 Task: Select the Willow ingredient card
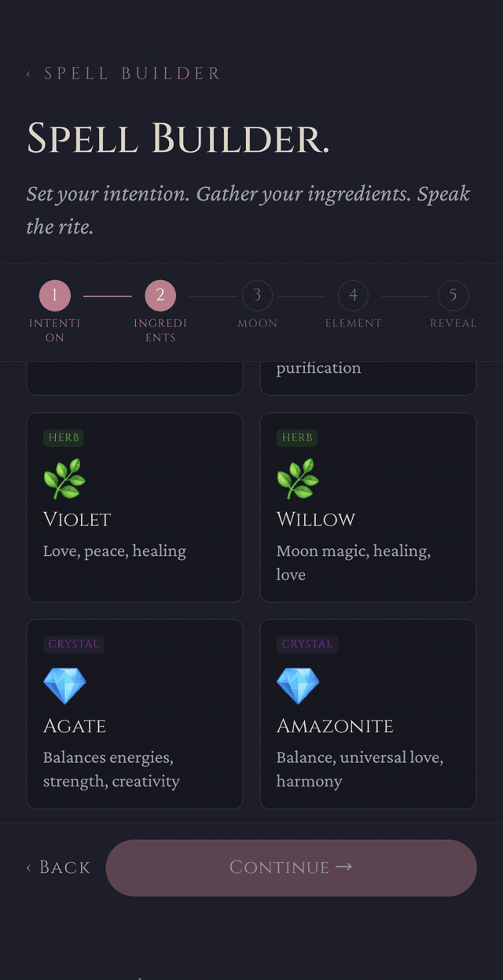[x=368, y=507]
